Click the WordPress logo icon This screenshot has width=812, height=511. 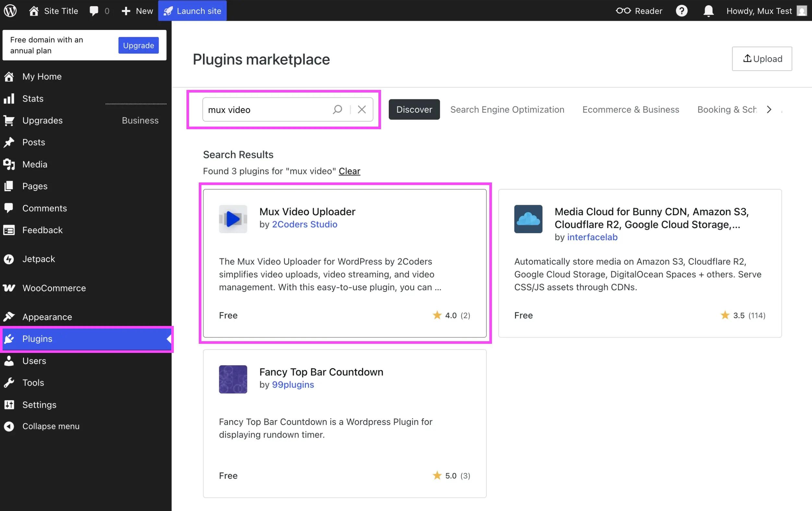(x=10, y=11)
